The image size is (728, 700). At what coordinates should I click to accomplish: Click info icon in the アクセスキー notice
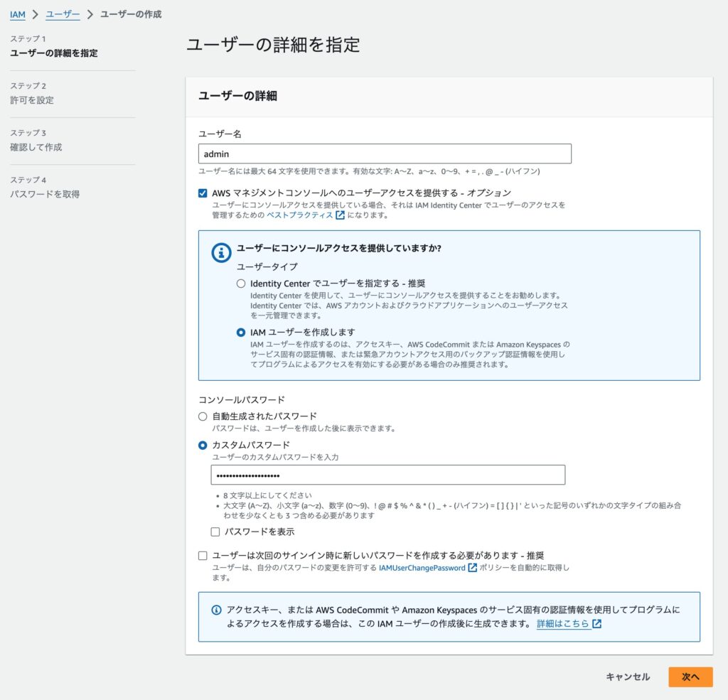(216, 610)
